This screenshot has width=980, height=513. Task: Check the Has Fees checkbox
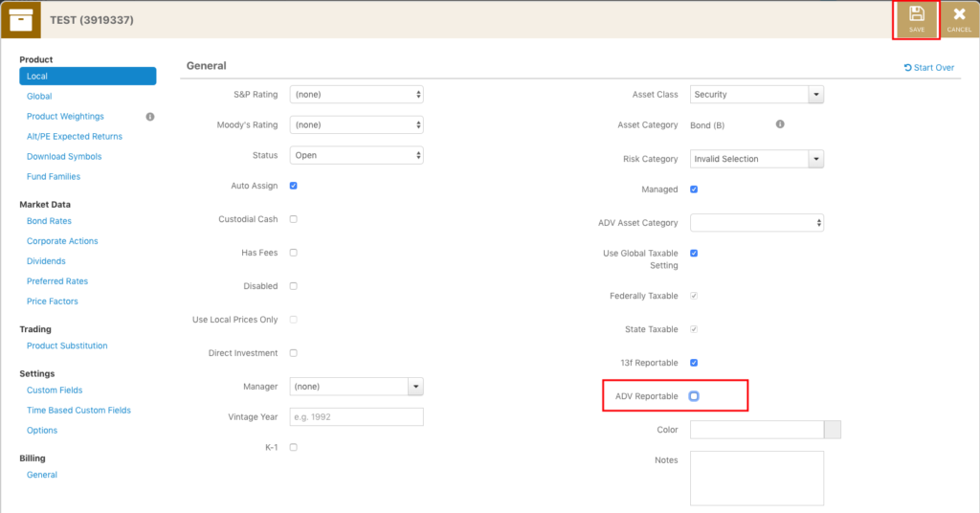(x=293, y=253)
